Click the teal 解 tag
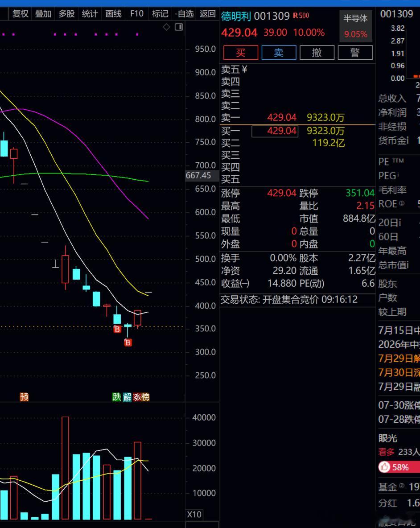This screenshot has width=420, height=528. [x=127, y=397]
